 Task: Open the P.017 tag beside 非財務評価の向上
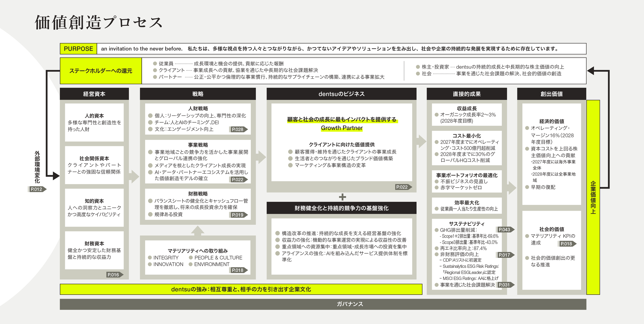pyautogui.click(x=505, y=255)
